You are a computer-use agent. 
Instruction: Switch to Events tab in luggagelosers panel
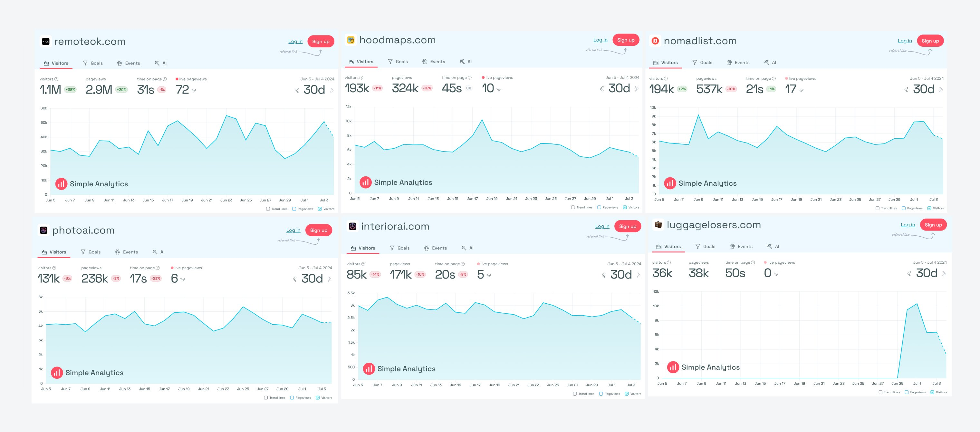point(741,247)
